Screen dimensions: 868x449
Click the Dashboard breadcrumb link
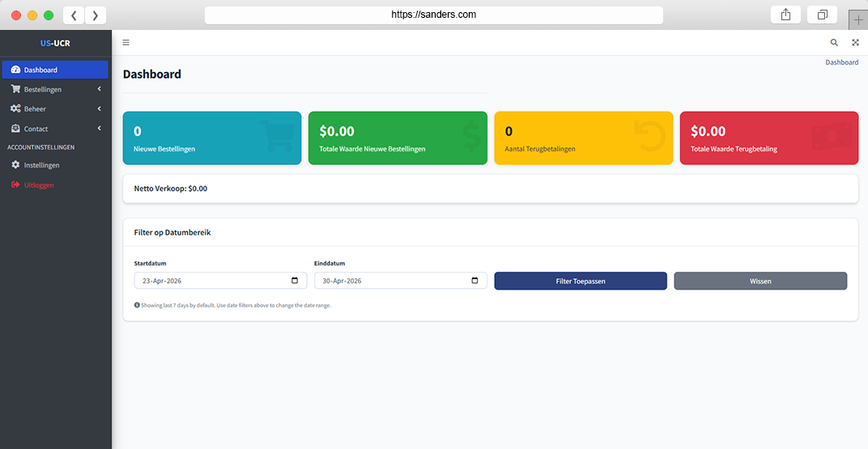[842, 62]
